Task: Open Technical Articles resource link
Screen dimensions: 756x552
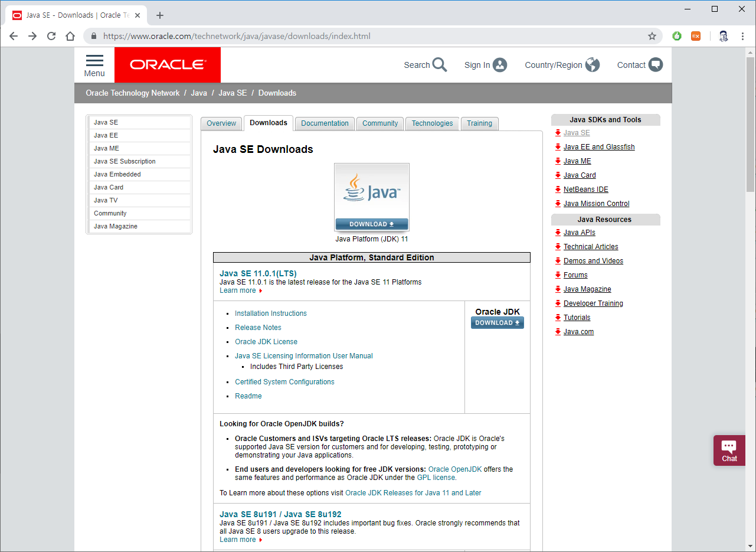Action: [x=591, y=247]
